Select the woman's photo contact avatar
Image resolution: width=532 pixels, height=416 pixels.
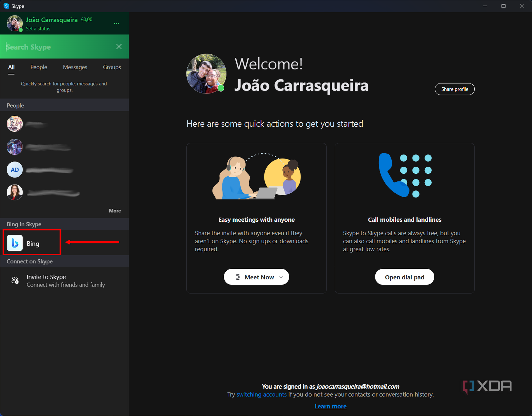coord(15,192)
